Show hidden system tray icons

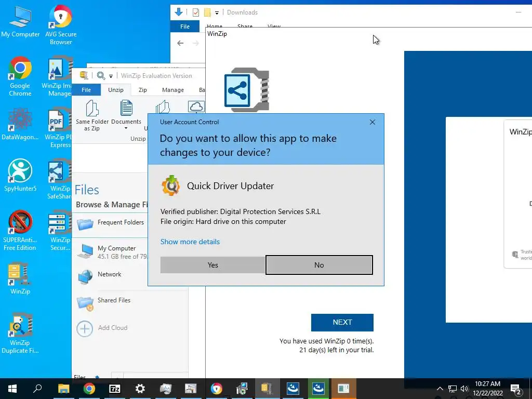pos(440,389)
